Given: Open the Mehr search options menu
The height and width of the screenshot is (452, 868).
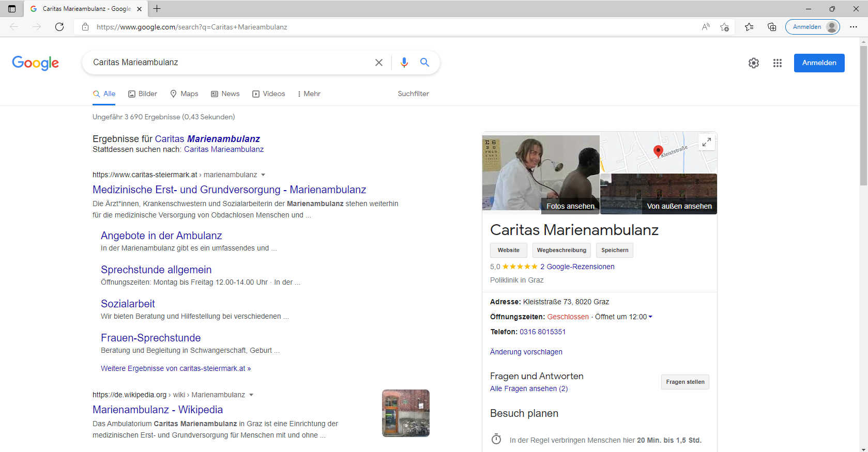Looking at the screenshot, I should click(309, 93).
